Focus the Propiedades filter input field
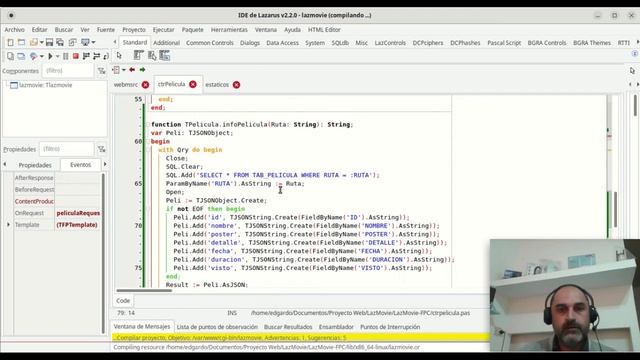This screenshot has width=640, height=360. [x=67, y=149]
